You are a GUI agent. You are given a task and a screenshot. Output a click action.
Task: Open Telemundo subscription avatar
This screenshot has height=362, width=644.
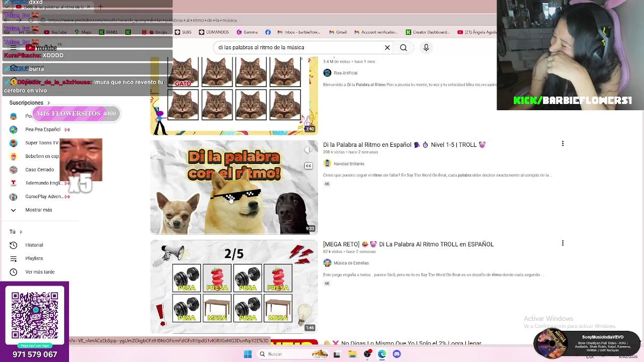14,183
